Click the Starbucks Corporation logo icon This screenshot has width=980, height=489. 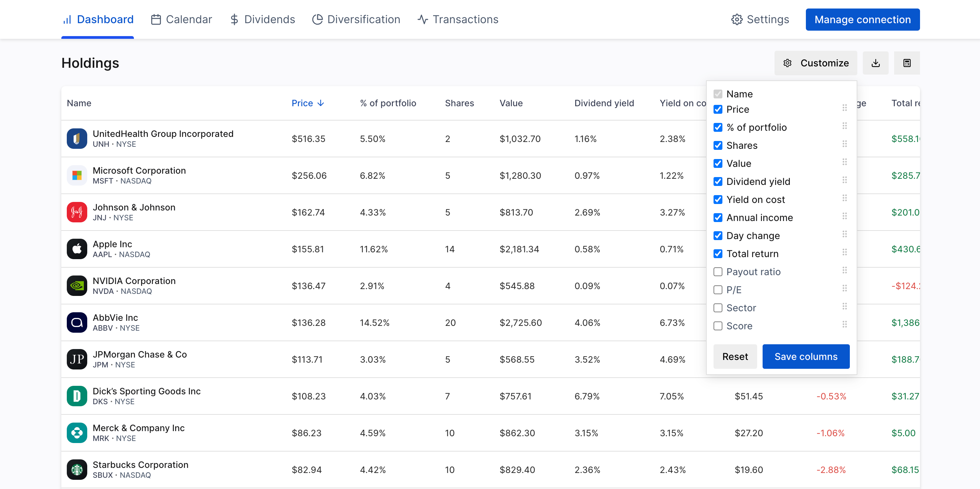77,469
